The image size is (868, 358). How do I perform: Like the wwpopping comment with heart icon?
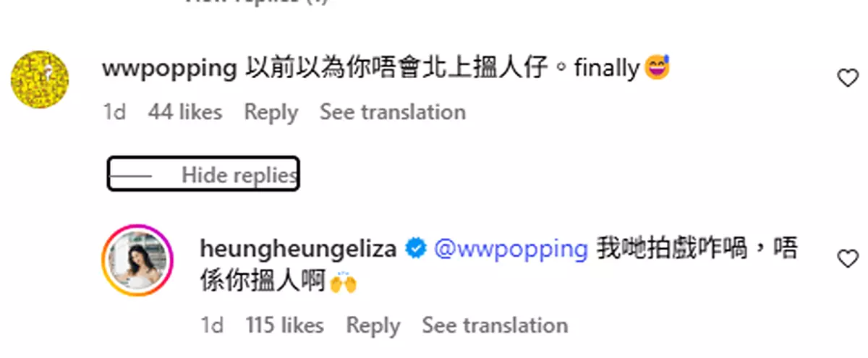click(847, 78)
